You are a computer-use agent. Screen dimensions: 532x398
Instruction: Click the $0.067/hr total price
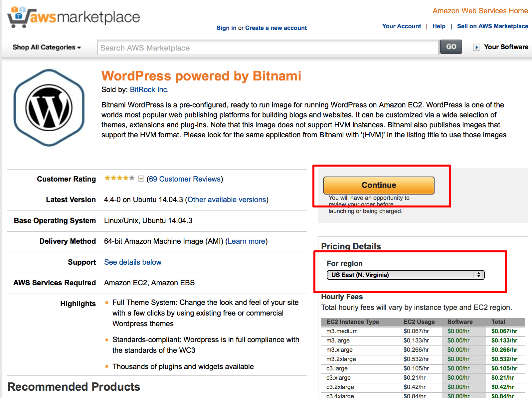[504, 331]
